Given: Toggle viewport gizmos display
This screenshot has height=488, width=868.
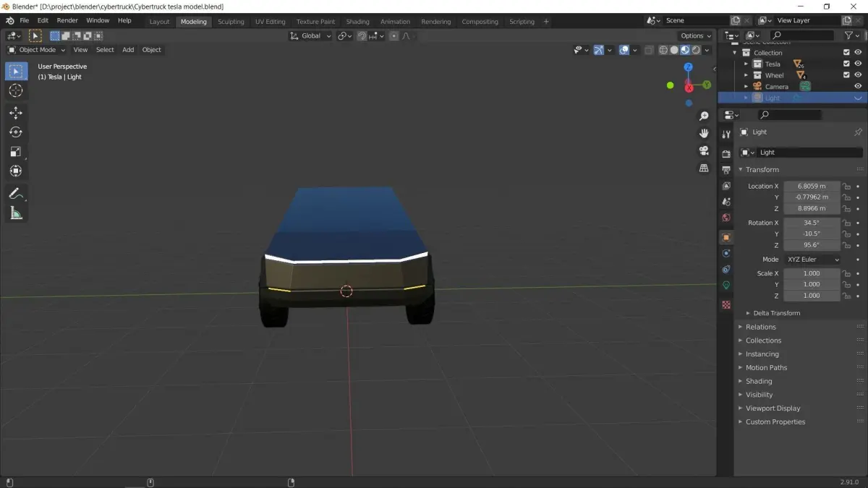Looking at the screenshot, I should [598, 50].
